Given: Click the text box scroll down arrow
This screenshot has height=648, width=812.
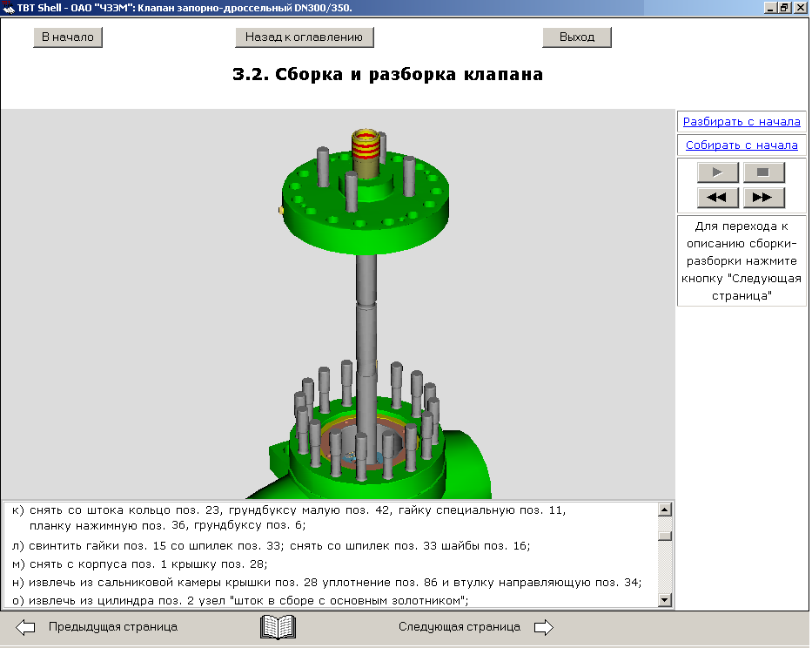Looking at the screenshot, I should [664, 600].
